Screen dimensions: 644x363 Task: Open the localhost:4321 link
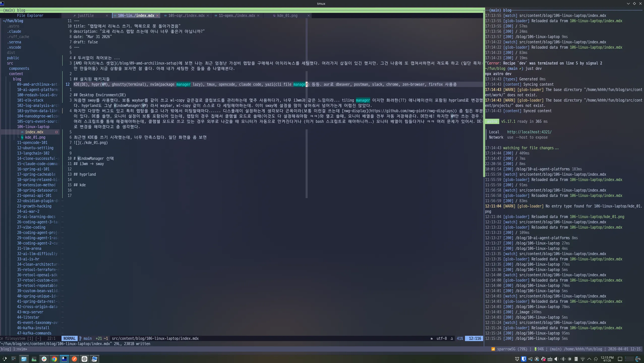[529, 132]
